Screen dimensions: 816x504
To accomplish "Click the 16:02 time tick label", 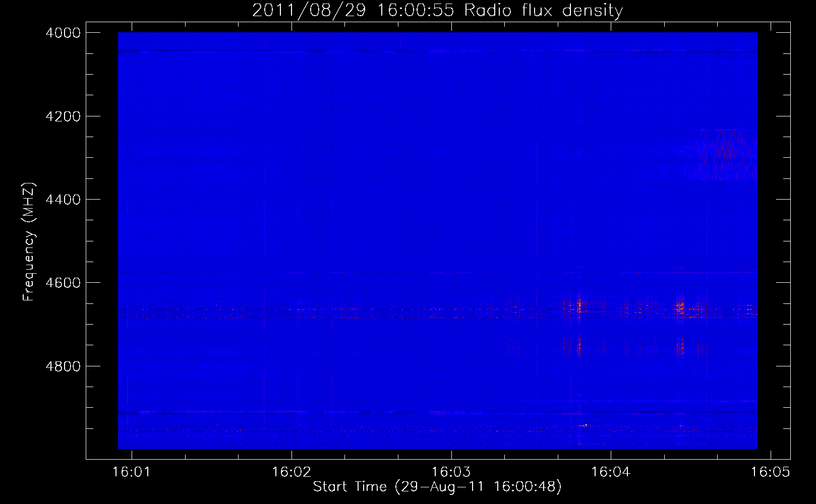I will 291,472.
